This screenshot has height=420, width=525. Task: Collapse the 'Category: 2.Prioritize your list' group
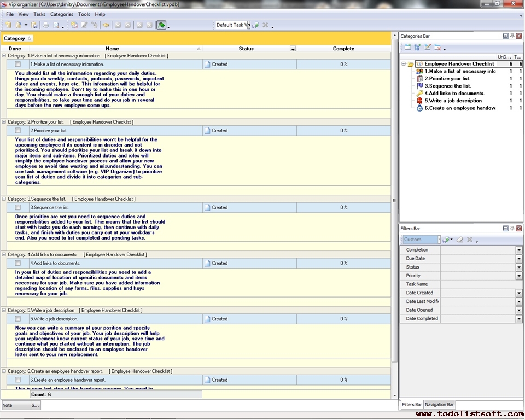4,122
